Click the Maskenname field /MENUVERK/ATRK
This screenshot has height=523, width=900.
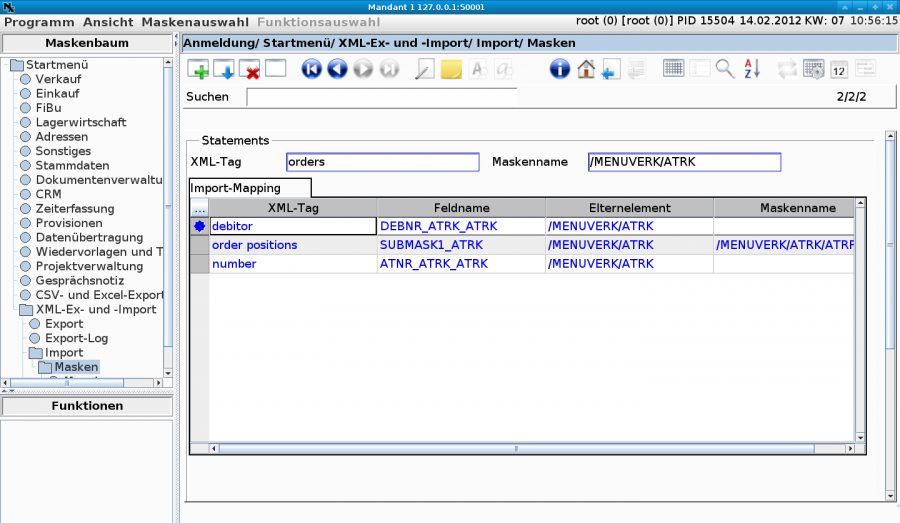684,162
